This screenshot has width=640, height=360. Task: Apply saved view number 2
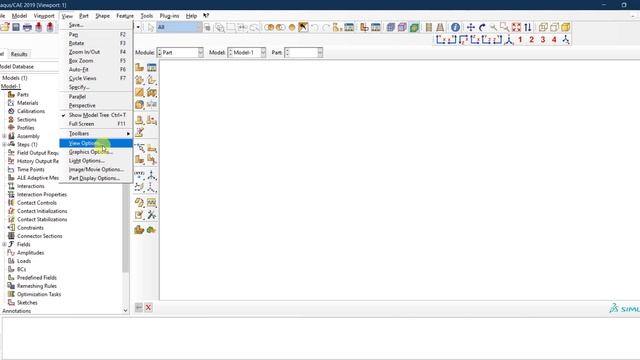pos(531,40)
